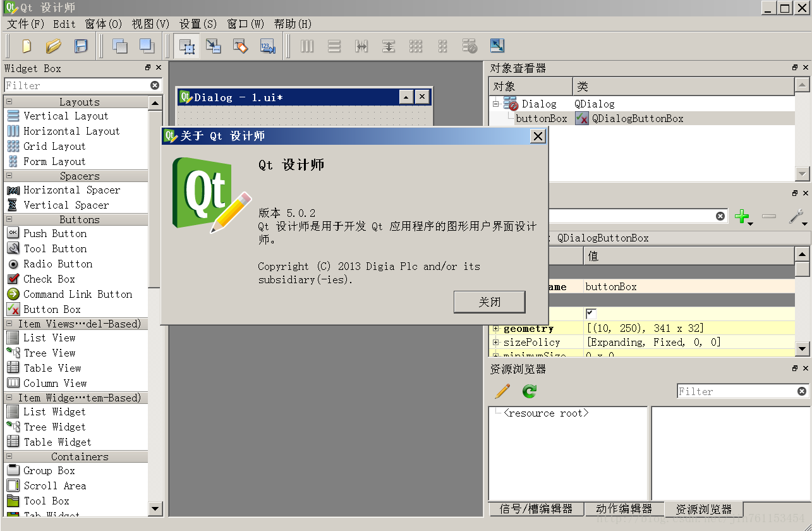Click the Adjust Size toolbar icon
The height and width of the screenshot is (531, 812).
497,46
